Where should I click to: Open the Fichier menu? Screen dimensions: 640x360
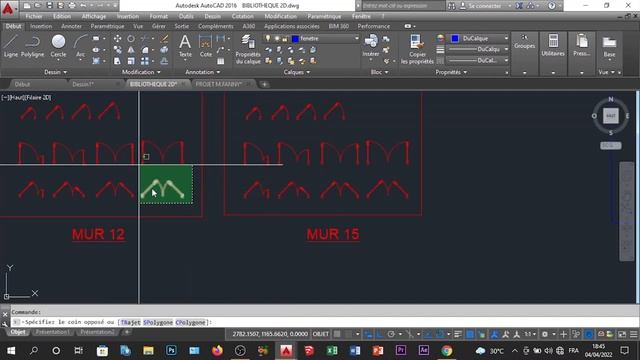pyautogui.click(x=34, y=16)
